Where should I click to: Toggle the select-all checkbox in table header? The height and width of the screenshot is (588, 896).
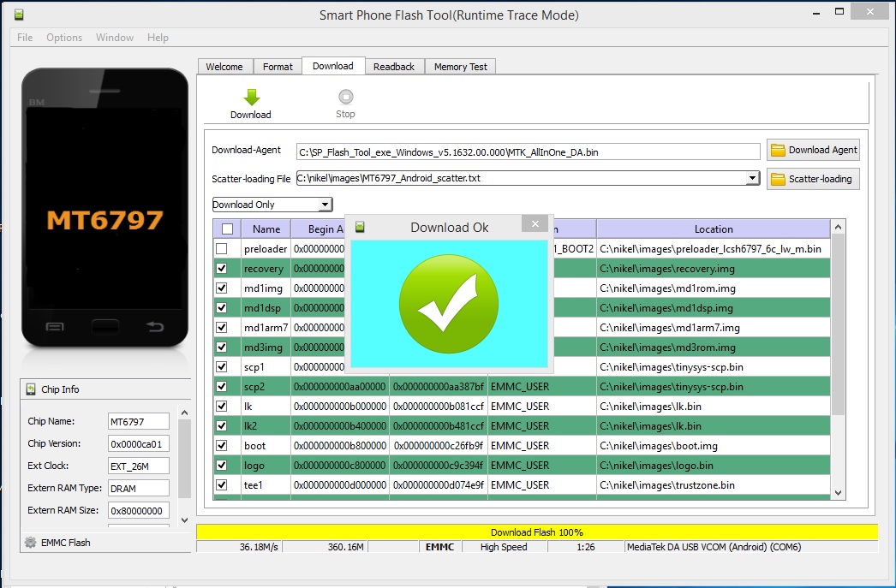[226, 229]
